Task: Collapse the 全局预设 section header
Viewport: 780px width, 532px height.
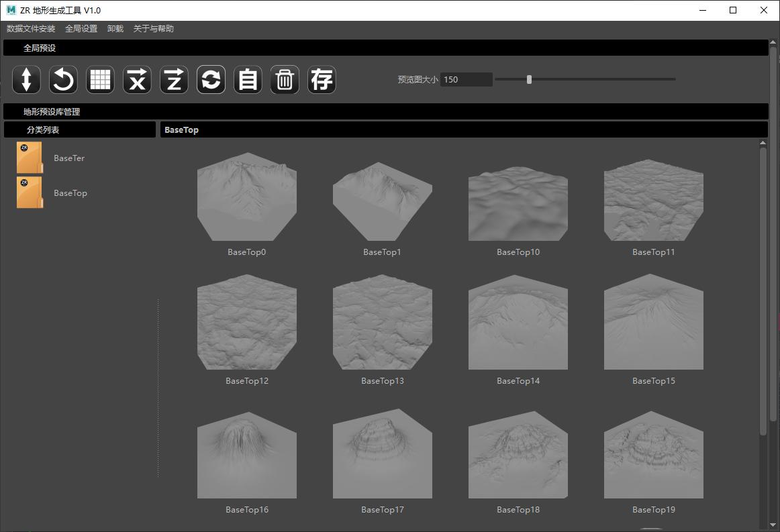Action: pos(40,48)
